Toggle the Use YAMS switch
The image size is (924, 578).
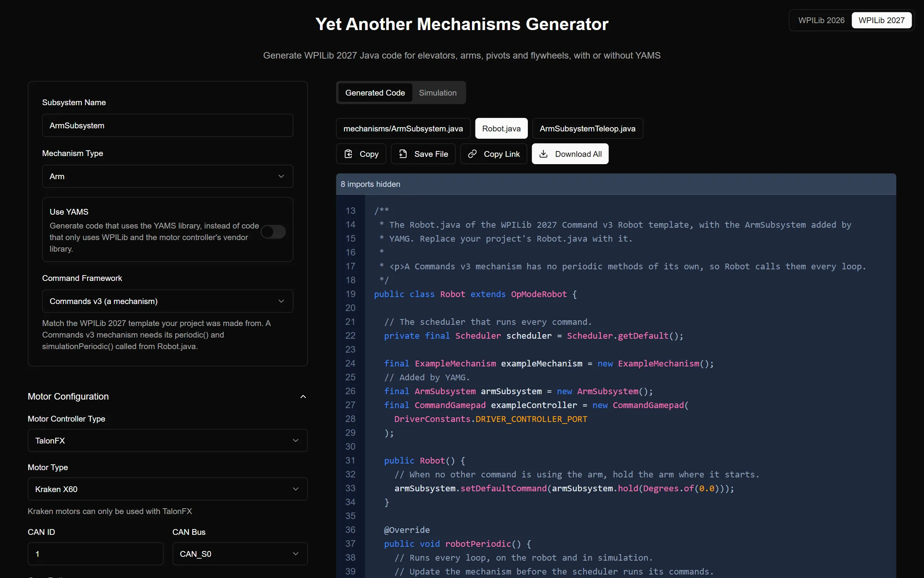tap(273, 232)
